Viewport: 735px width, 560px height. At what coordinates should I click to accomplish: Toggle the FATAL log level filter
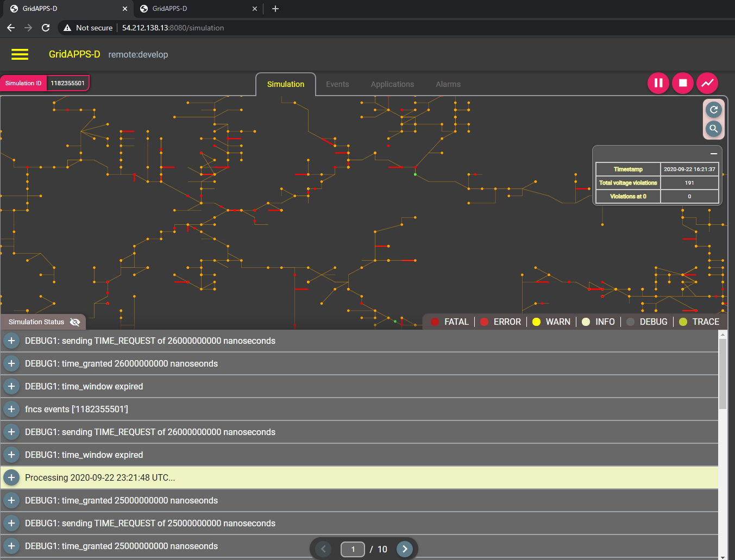point(450,322)
